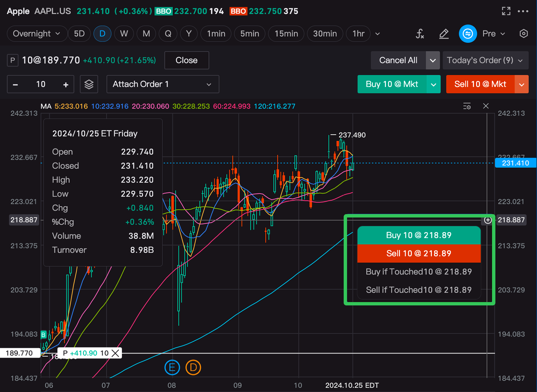
Task: Open the chart settings hexagon icon
Action: click(524, 34)
